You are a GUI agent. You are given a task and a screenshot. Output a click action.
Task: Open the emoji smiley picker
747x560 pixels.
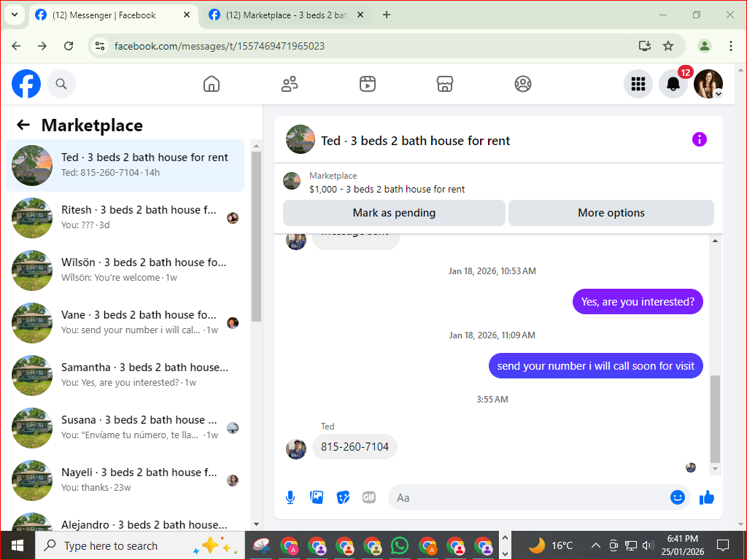click(678, 497)
